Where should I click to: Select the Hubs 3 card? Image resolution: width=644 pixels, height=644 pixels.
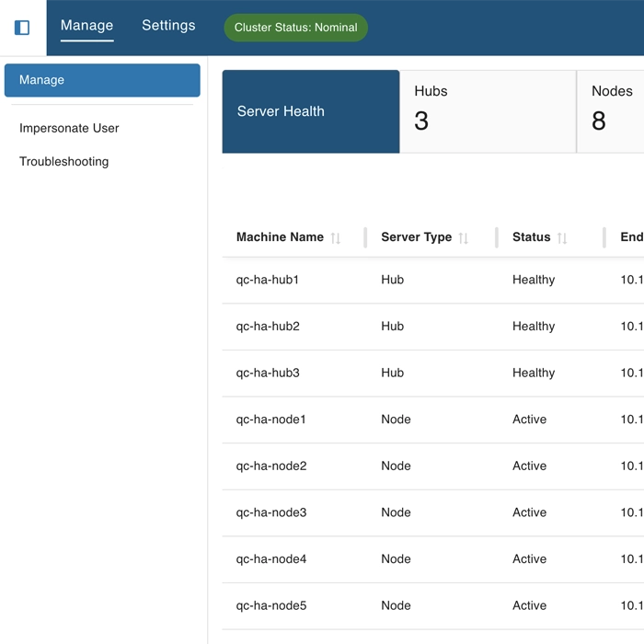tap(488, 111)
